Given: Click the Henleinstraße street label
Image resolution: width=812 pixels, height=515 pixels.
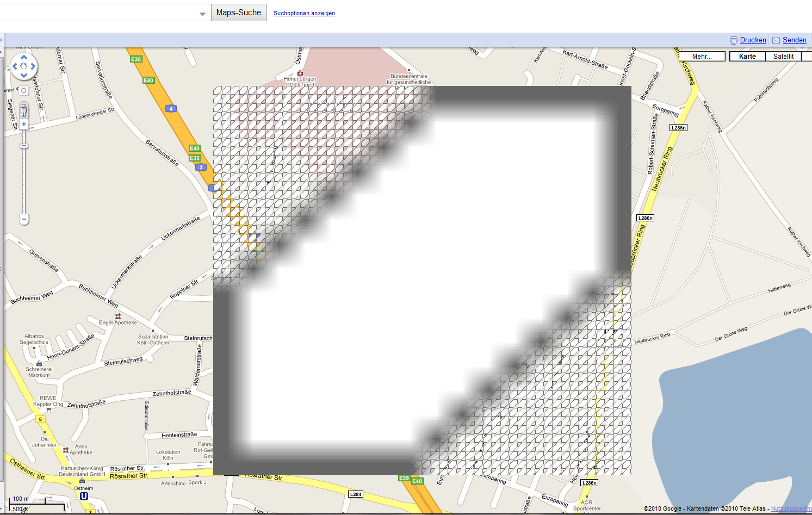Looking at the screenshot, I should point(179,435).
